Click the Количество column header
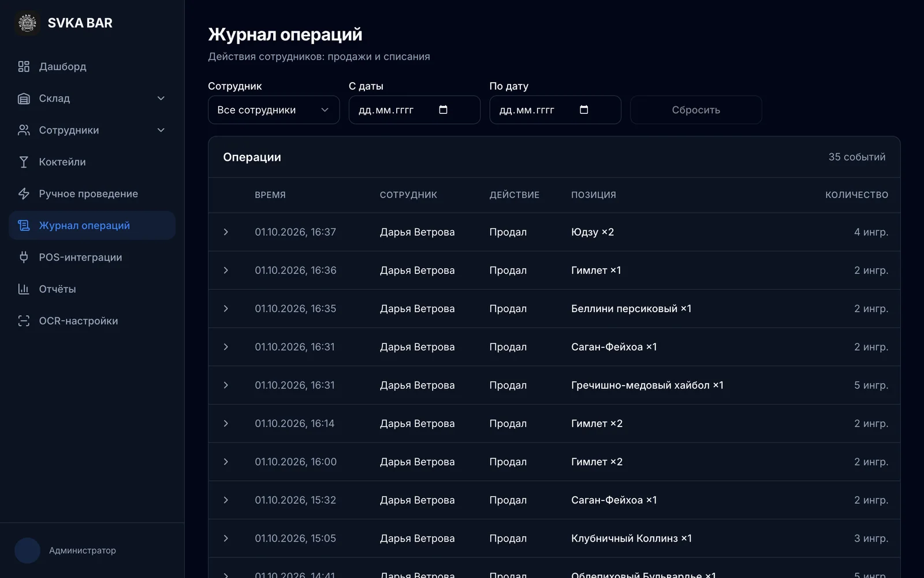Screen dimensions: 924x578 tap(856, 195)
